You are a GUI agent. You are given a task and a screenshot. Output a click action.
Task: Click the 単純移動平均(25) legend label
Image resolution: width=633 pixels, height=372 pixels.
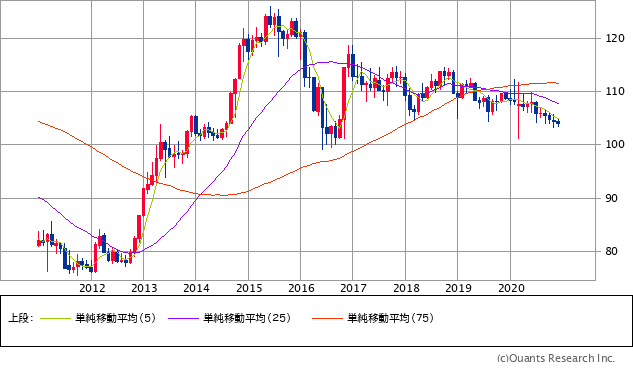pyautogui.click(x=247, y=318)
